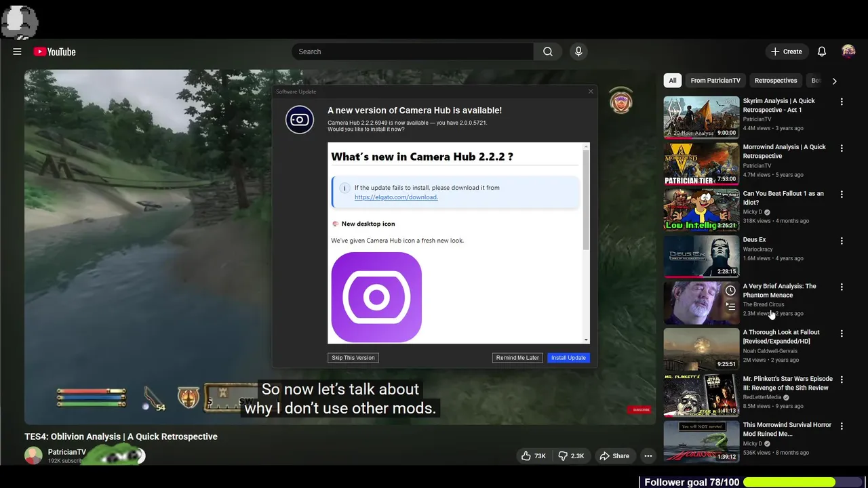
Task: Focus the YouTube search field
Action: tap(413, 52)
